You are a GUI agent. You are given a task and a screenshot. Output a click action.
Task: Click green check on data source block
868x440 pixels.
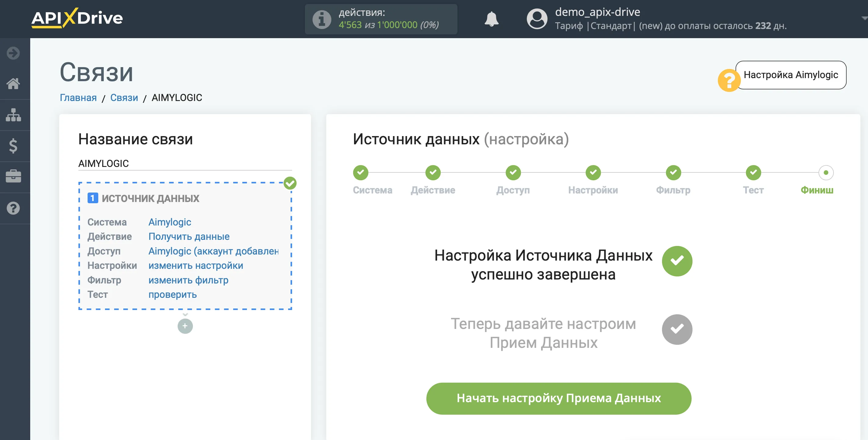290,183
